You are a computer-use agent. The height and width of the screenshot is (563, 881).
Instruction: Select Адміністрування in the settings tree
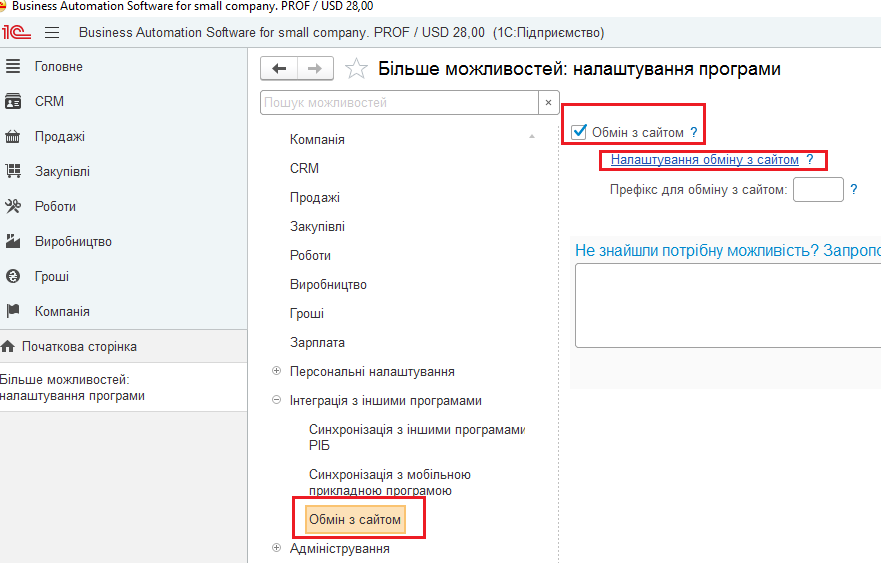340,549
